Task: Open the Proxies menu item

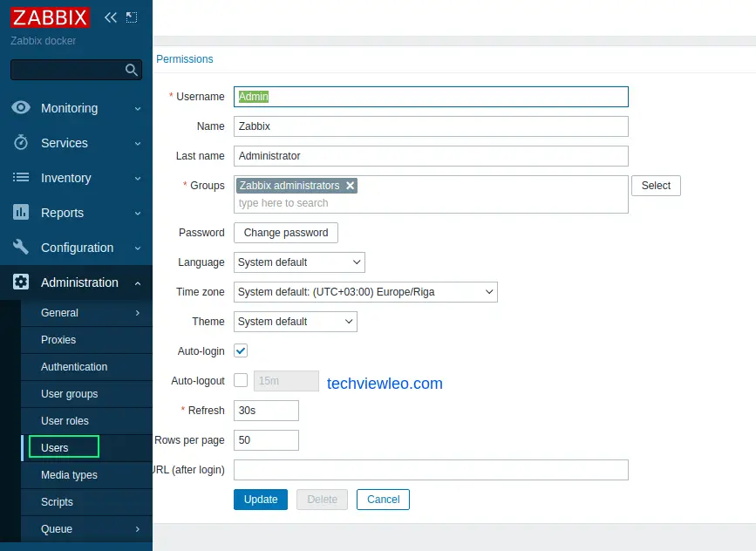Action: coord(87,340)
